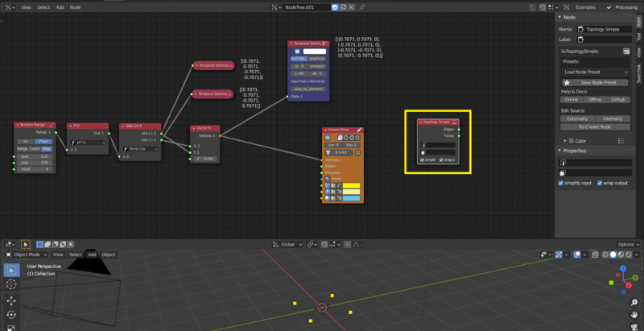Toggle Matrix display icon in Viewer Draw

pos(328,179)
